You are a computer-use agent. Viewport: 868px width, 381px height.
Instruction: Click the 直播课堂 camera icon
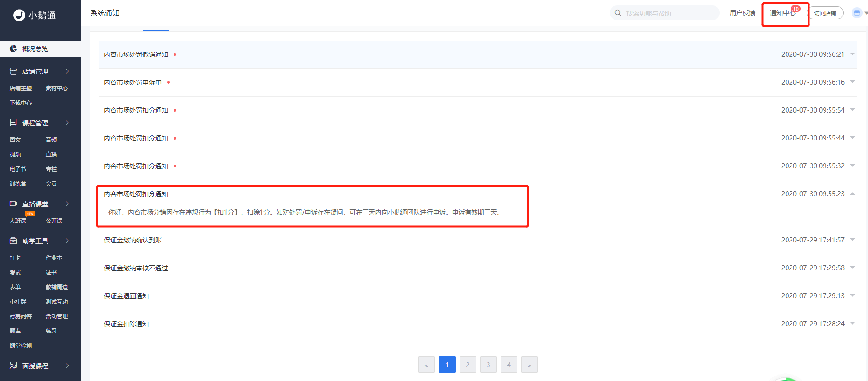pos(13,204)
